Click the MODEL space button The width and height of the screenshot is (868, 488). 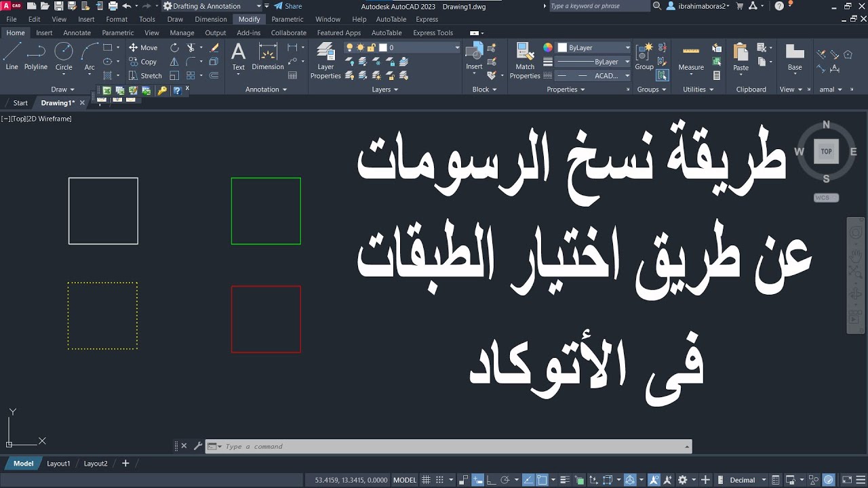[x=405, y=480]
